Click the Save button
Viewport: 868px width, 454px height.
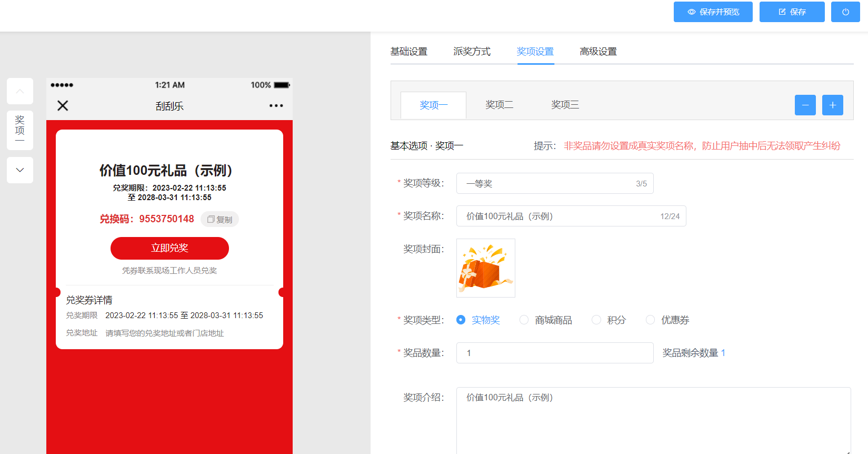click(x=792, y=12)
